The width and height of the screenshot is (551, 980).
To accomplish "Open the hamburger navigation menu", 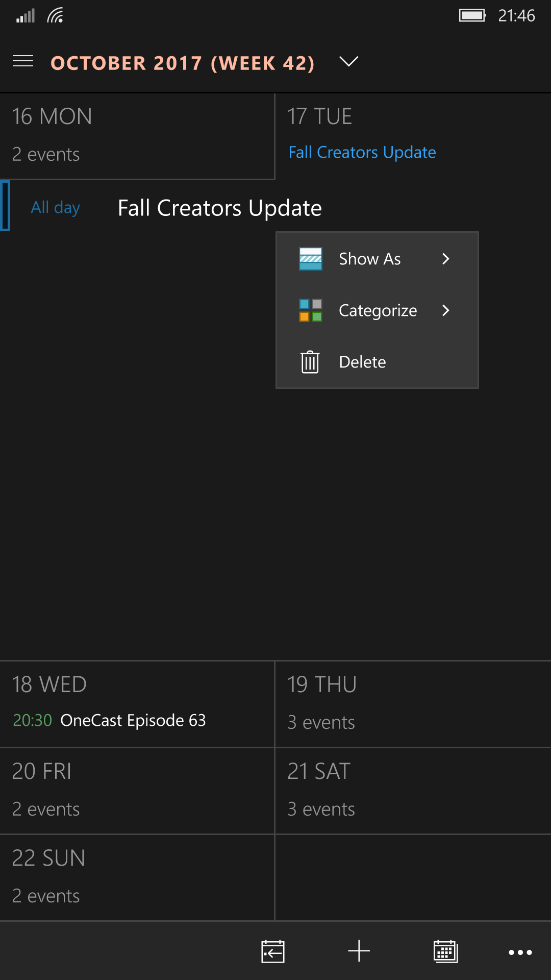I will (x=23, y=61).
